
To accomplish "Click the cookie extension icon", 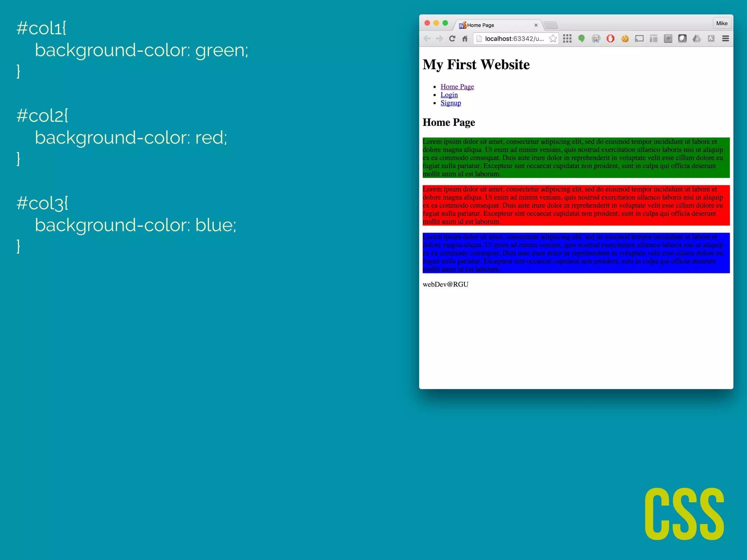I will coord(625,39).
